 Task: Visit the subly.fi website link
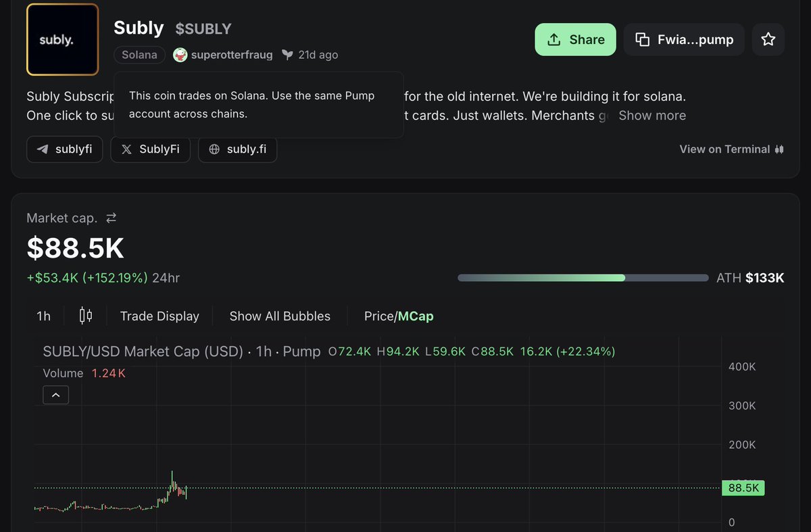237,149
